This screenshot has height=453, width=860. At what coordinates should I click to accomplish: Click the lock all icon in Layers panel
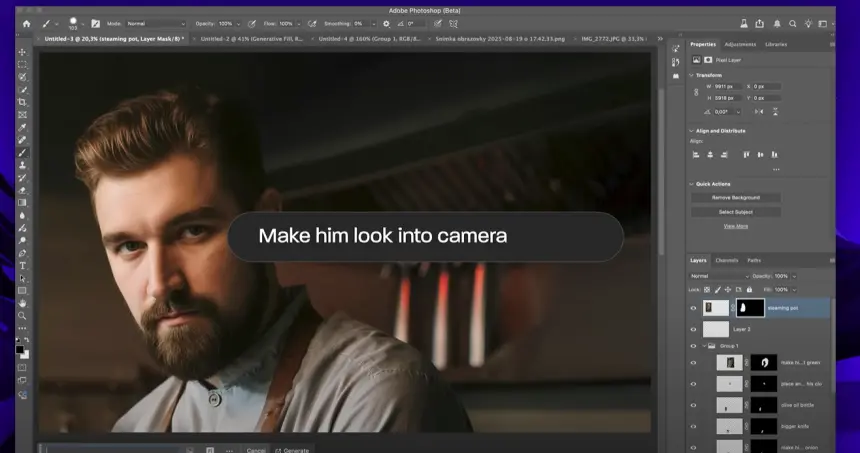tap(749, 289)
